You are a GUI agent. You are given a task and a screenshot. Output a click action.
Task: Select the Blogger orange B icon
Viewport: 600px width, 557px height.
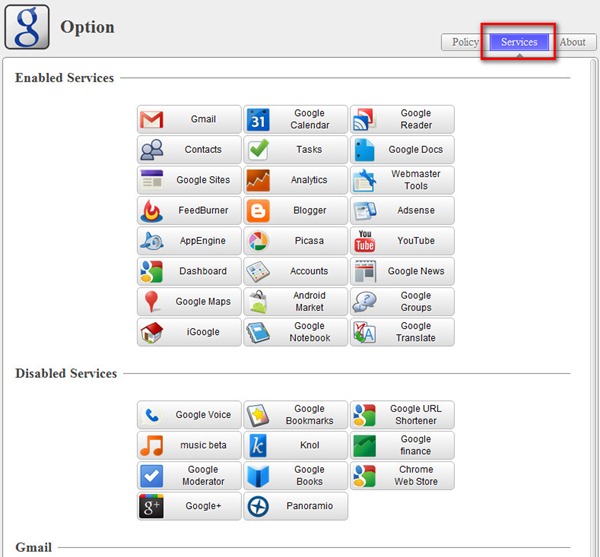[x=258, y=210]
